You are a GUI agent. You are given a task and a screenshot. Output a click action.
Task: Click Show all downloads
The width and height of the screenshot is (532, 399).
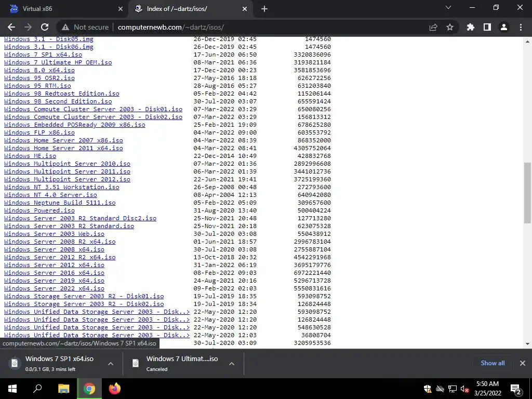tap(493, 363)
